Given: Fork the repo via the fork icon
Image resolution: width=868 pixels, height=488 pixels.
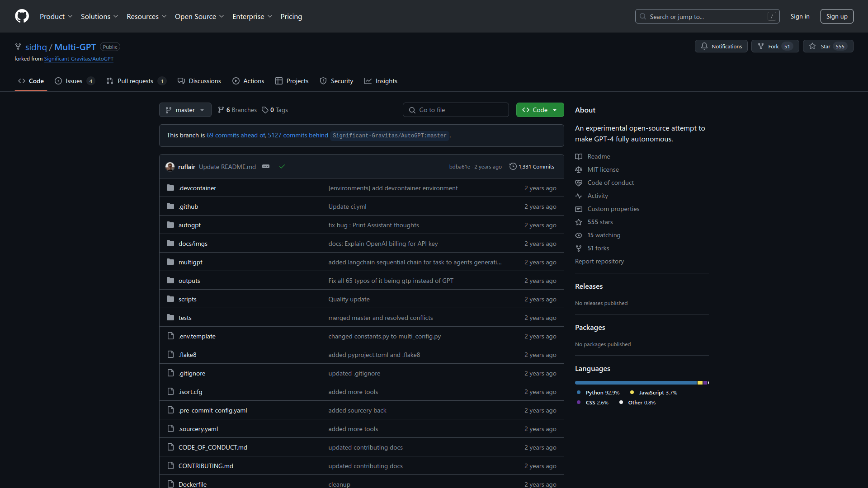Looking at the screenshot, I should pos(762,46).
